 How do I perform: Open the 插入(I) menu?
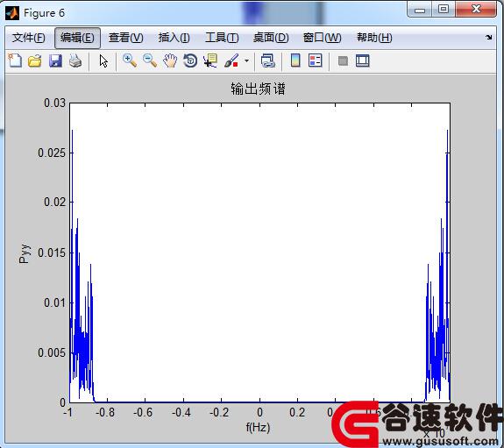click(174, 38)
